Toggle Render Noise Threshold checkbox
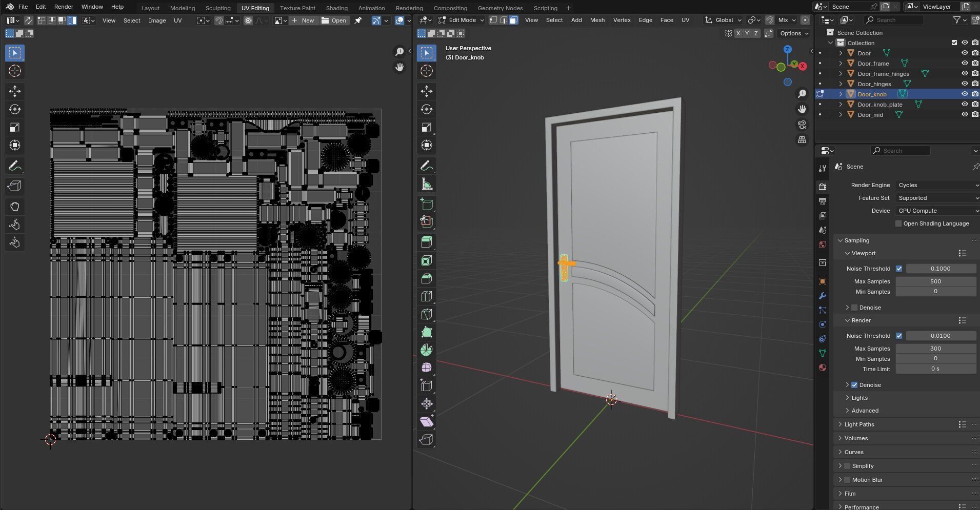This screenshot has width=980, height=510. (899, 336)
